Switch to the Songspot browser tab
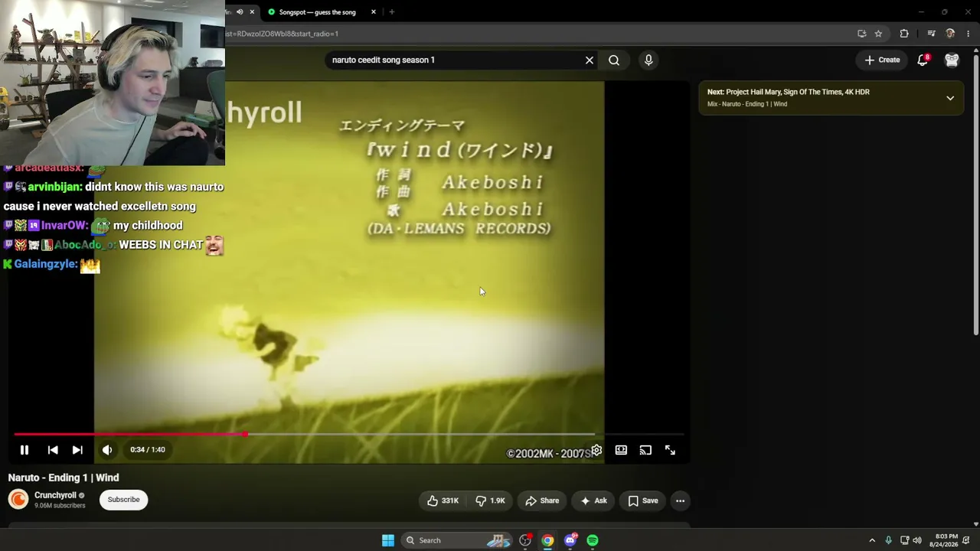This screenshot has height=551, width=980. 317,12
